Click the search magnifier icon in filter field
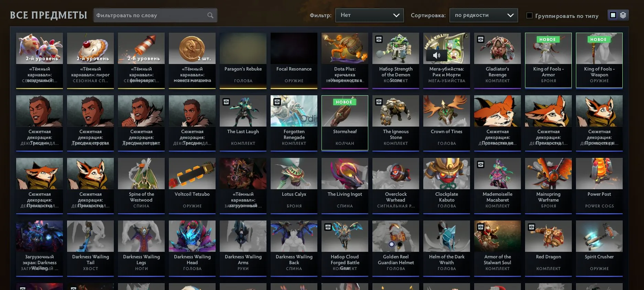Screen dimensions: 644x290 (210, 15)
